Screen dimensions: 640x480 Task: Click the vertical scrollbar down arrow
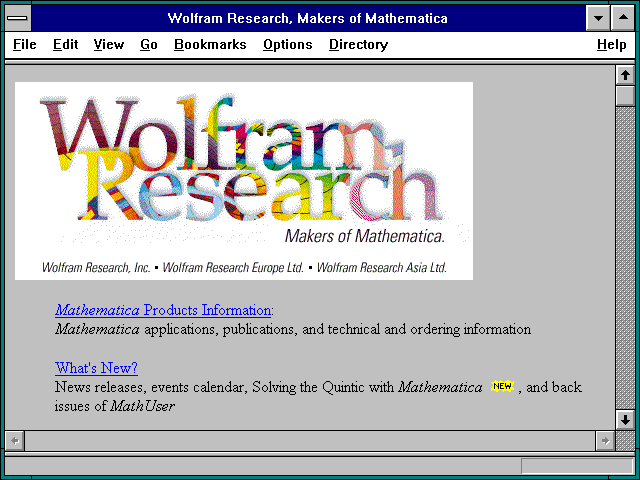point(625,420)
